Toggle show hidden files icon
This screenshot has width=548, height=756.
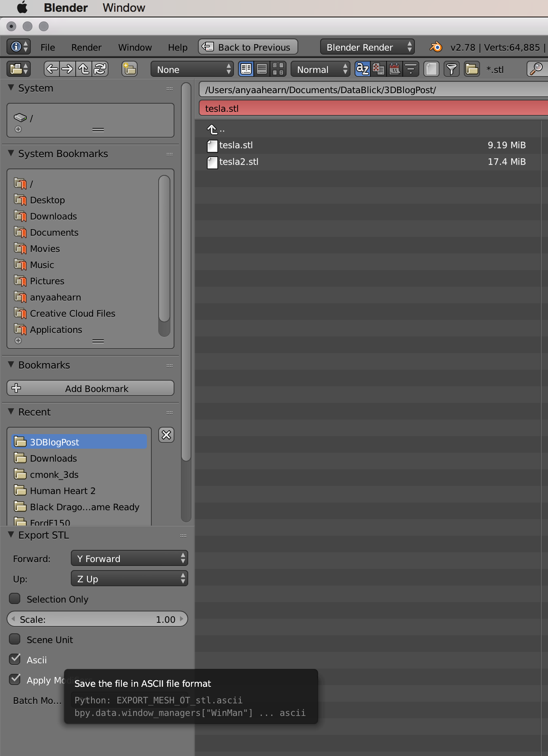coord(431,69)
